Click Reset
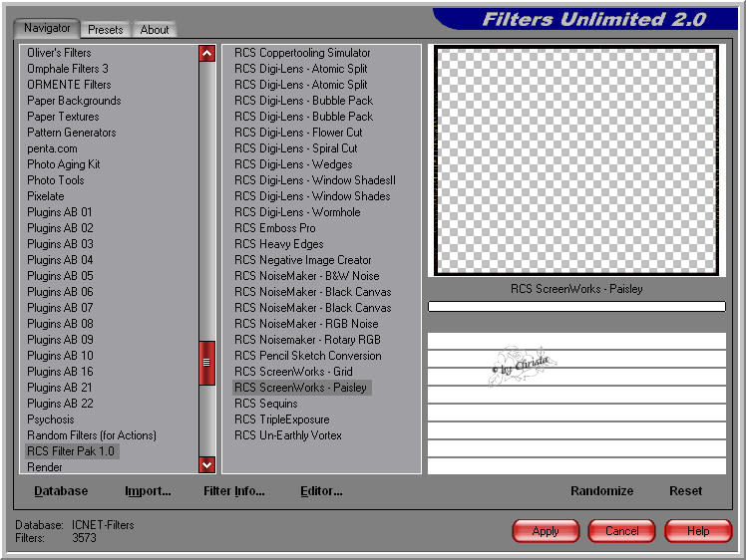746x560 pixels. pyautogui.click(x=685, y=491)
